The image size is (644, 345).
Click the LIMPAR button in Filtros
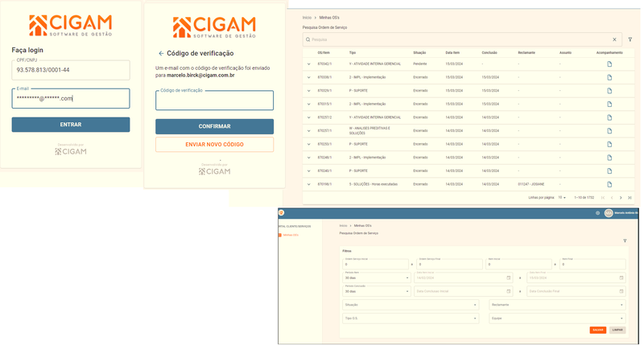pos(617,330)
